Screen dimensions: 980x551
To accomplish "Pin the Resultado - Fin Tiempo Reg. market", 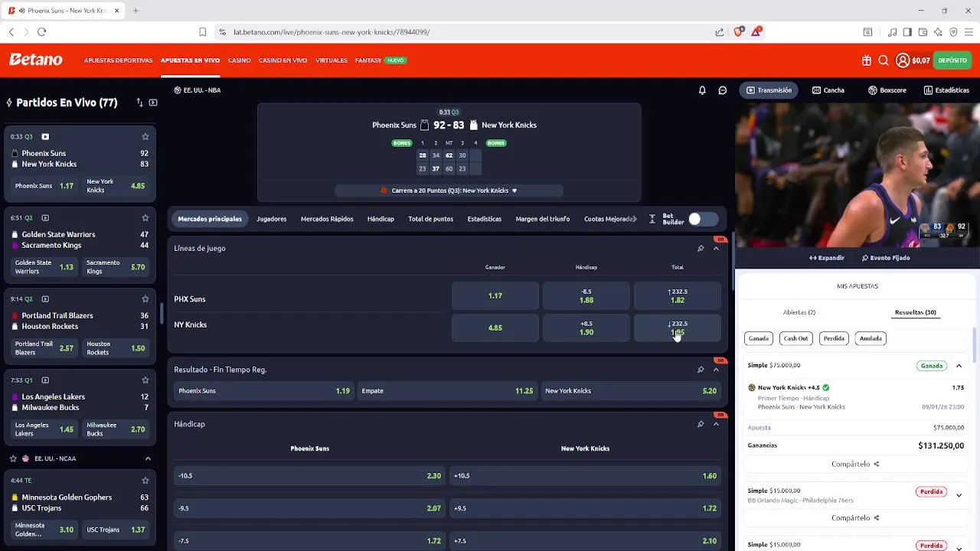I will pos(700,370).
